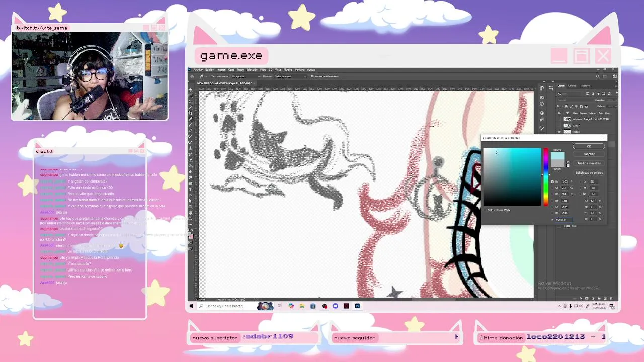The image size is (644, 362).
Task: Select the S saturation radio button
Action: pyautogui.click(x=552, y=188)
